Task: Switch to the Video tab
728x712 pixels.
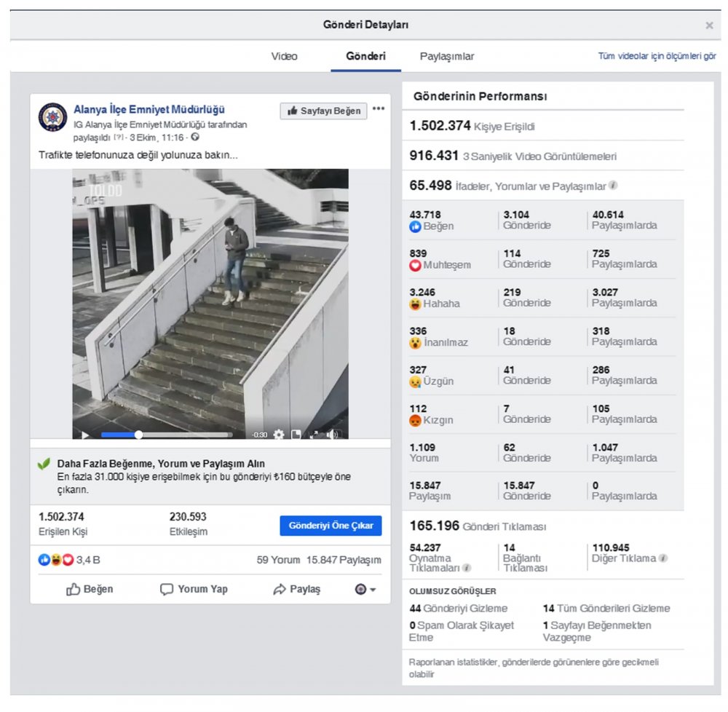Action: click(284, 56)
